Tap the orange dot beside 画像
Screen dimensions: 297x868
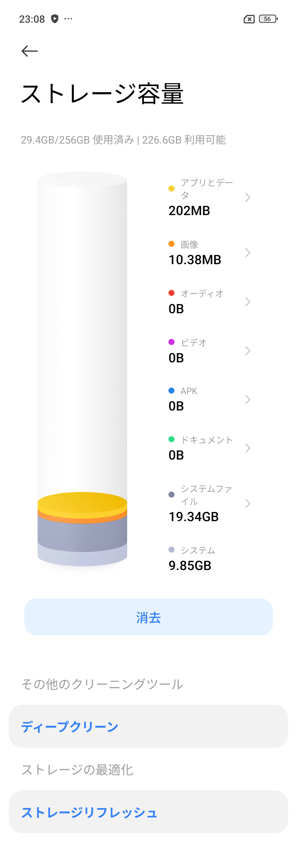(171, 244)
